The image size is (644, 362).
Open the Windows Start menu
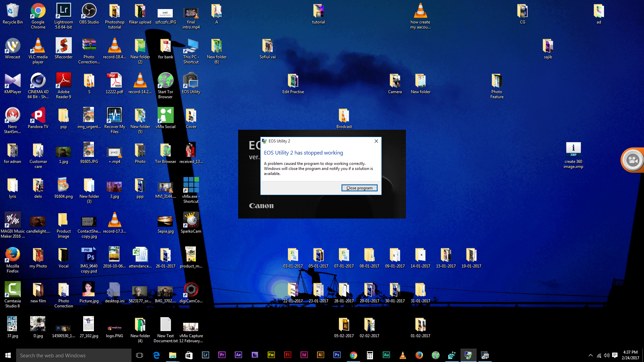[8, 355]
